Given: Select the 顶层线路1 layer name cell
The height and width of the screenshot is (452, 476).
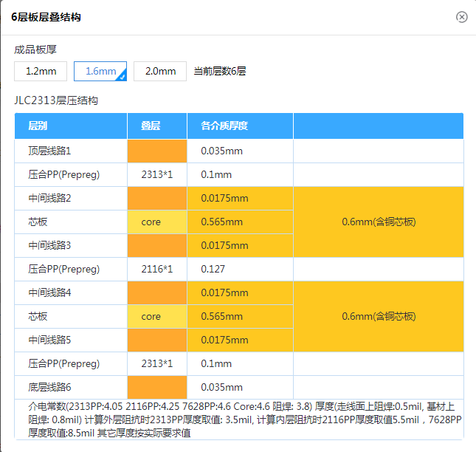Looking at the screenshot, I should coord(71,151).
